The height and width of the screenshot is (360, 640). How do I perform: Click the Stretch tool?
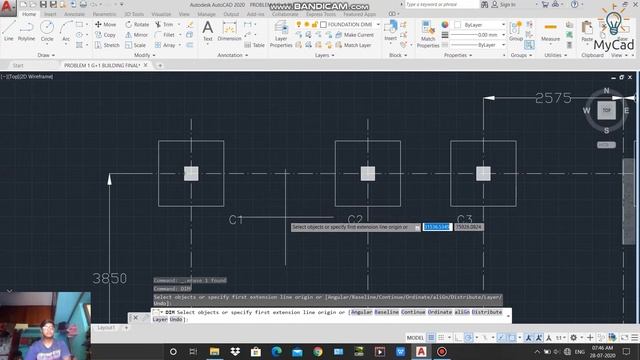click(x=107, y=45)
